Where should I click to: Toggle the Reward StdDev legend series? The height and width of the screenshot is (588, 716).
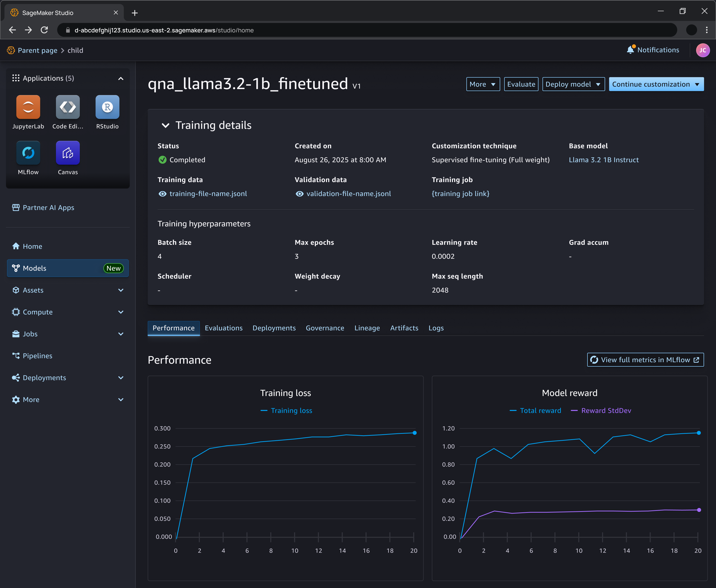[x=606, y=410]
